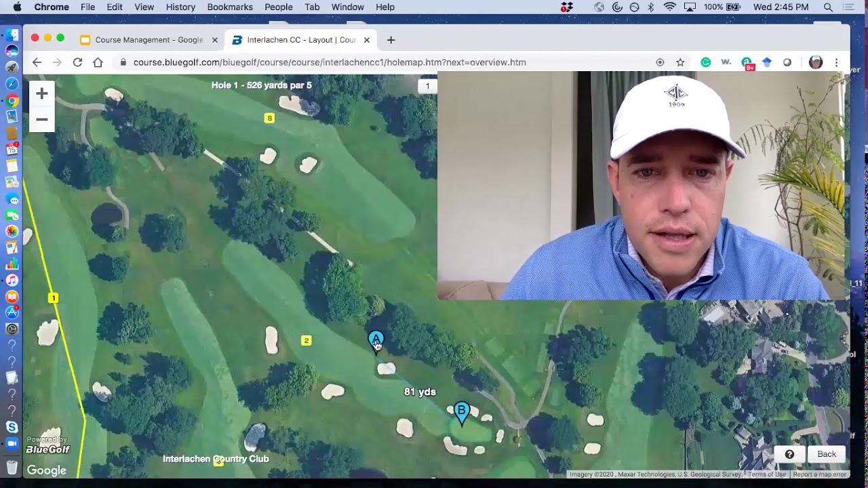Open the Chrome application menu
This screenshot has height=488, width=868.
52,7
